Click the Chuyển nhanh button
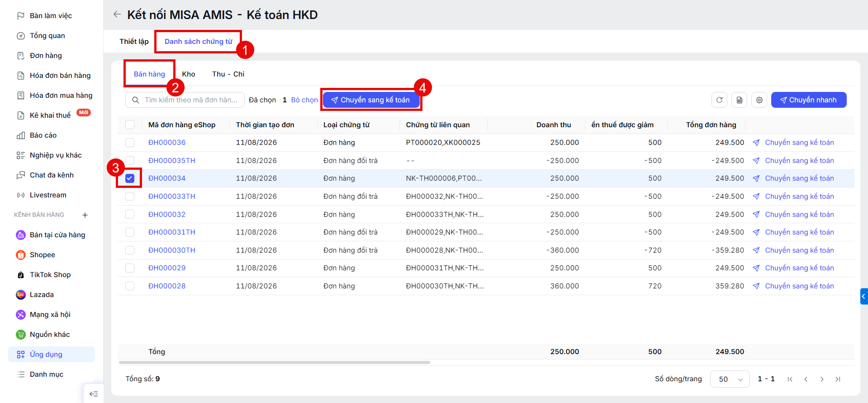This screenshot has width=868, height=403. [x=809, y=100]
